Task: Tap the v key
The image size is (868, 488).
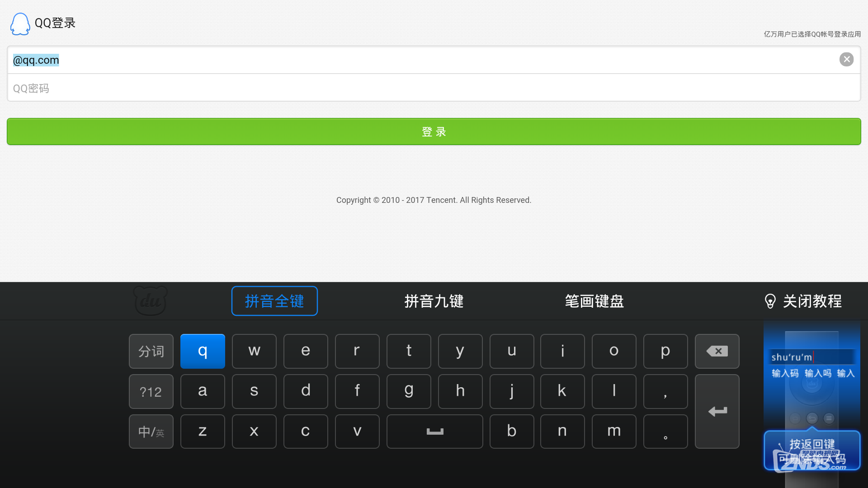Action: point(357,432)
